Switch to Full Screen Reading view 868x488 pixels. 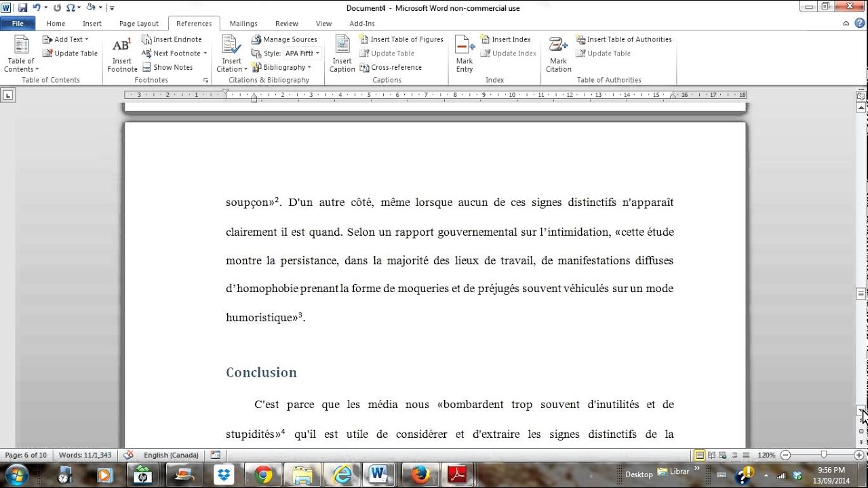[x=711, y=455]
